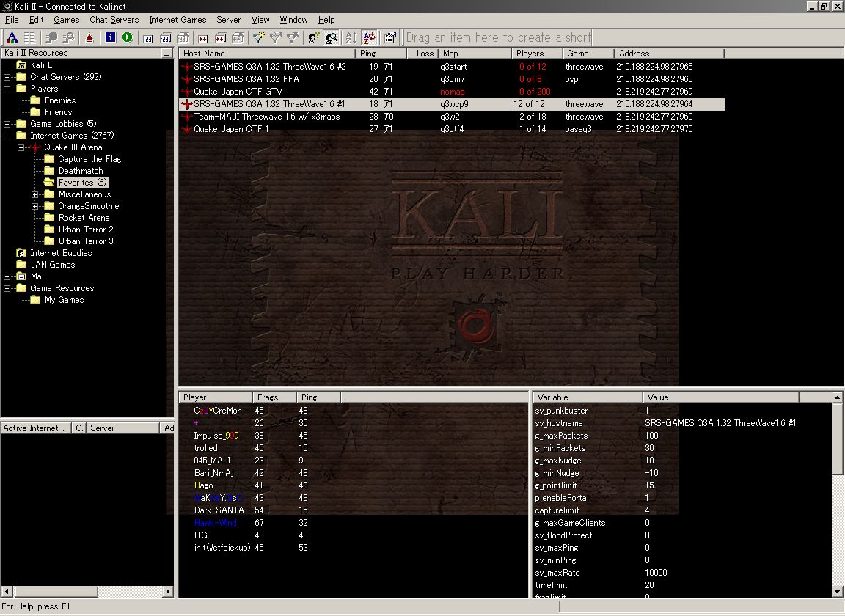Click the Quake icon beside Quake Japan CTF GTV

coord(187,92)
